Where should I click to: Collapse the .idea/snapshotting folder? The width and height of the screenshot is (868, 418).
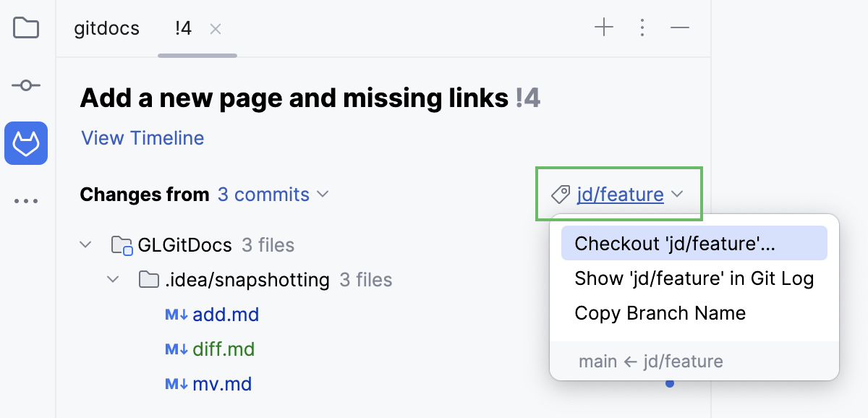tap(113, 279)
